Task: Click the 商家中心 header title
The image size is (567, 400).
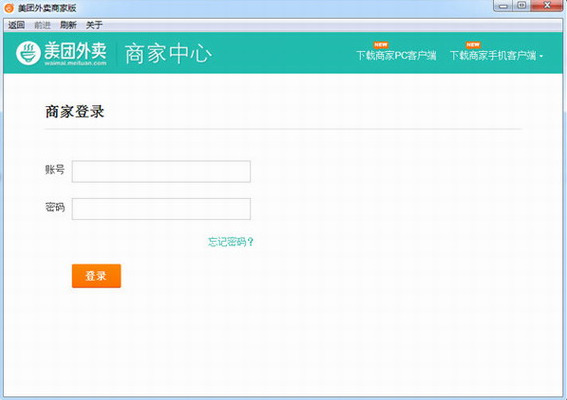Action: pos(168,54)
